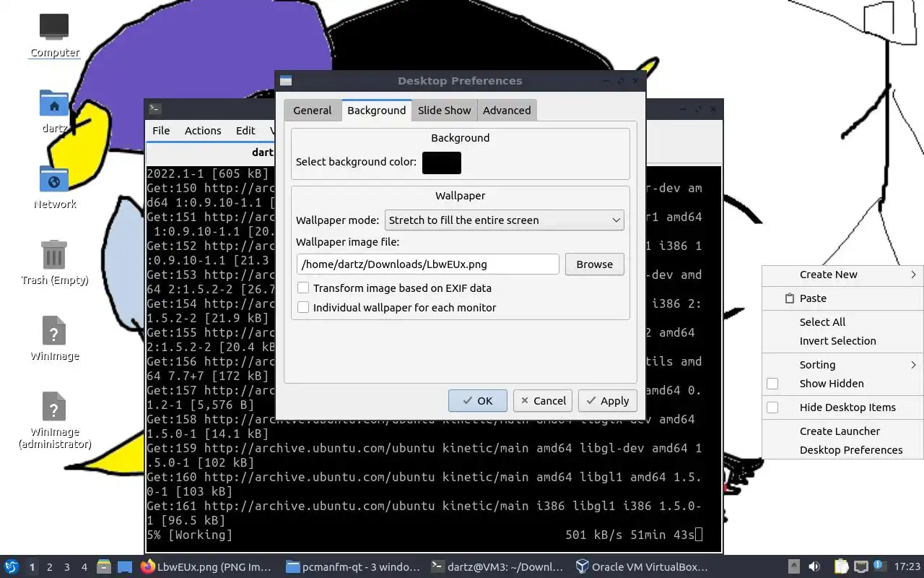
Task: Switch to the Oracle VM VirtualBox taskbar entry
Action: coord(642,567)
